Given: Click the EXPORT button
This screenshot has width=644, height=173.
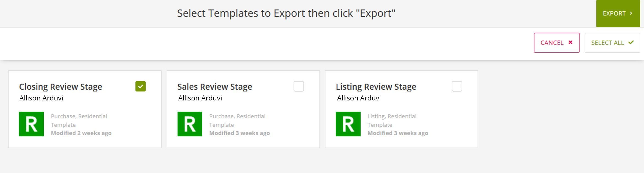Looking at the screenshot, I should (618, 13).
